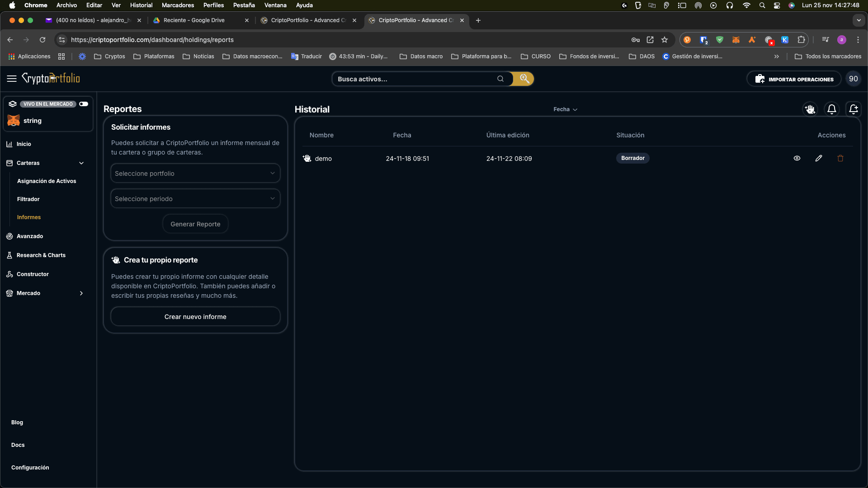
Task: Bookmark this page with star icon
Action: click(x=665, y=40)
